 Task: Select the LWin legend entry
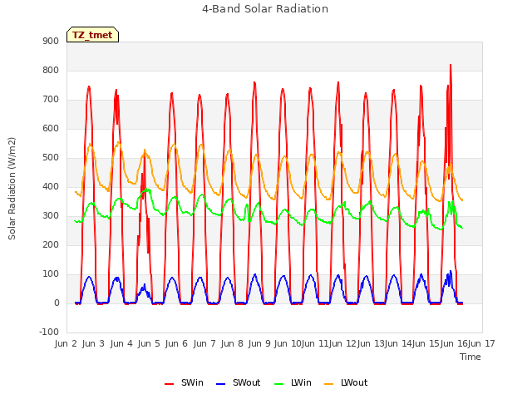coord(293,382)
